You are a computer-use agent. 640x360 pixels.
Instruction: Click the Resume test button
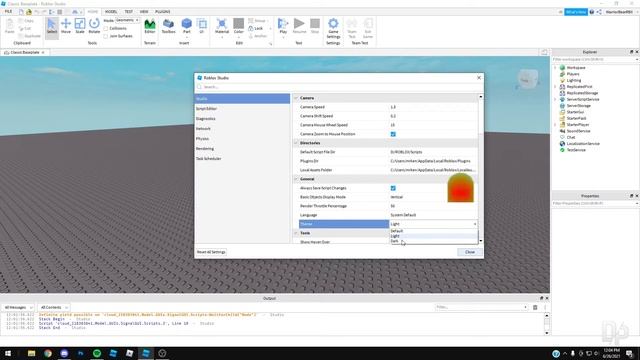(x=299, y=26)
